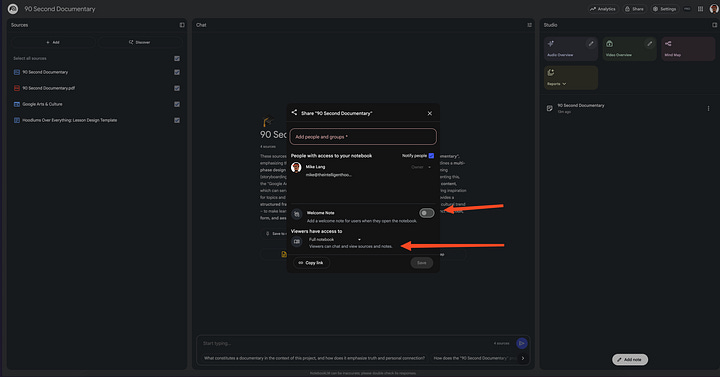
Task: Customize Video Overview with pencil icon
Action: (x=649, y=44)
